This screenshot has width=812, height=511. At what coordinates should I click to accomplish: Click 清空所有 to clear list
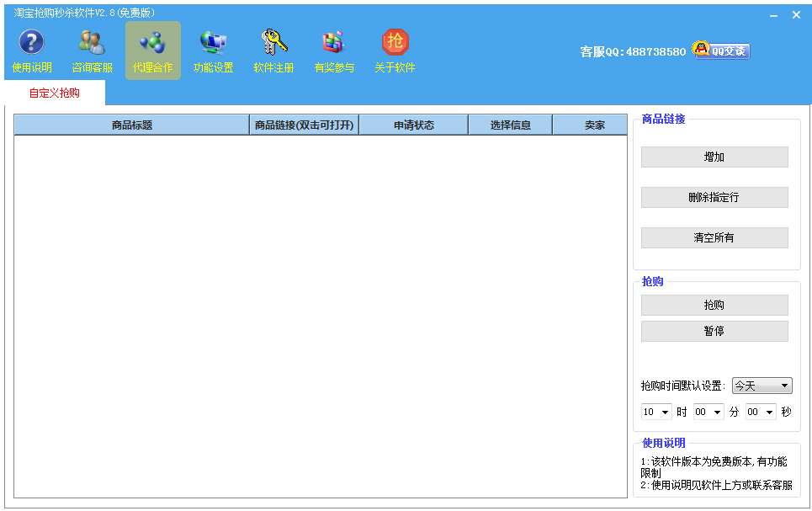pos(714,237)
